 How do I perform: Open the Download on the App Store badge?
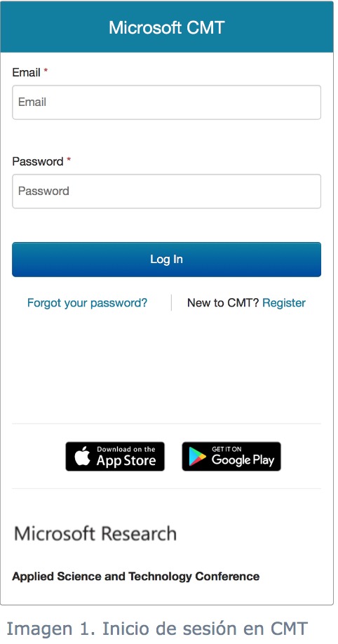coord(115,456)
